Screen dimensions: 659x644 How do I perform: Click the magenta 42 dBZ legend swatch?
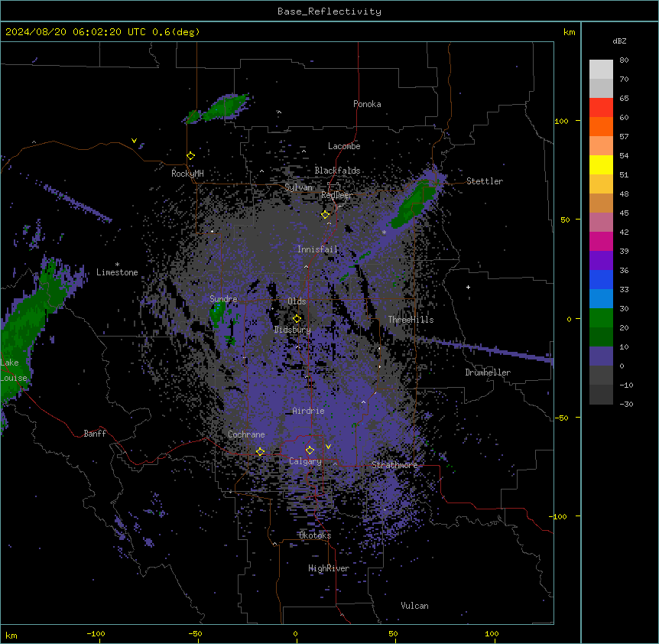coord(601,241)
